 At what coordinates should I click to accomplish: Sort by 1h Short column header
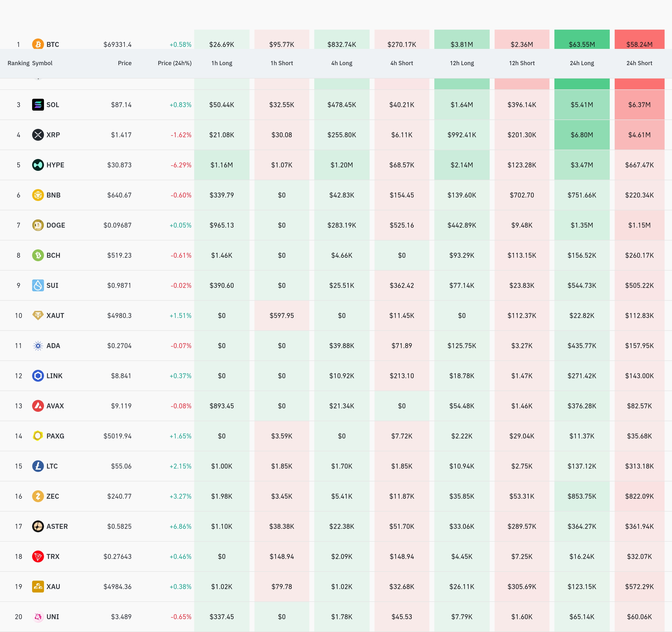[x=282, y=63]
